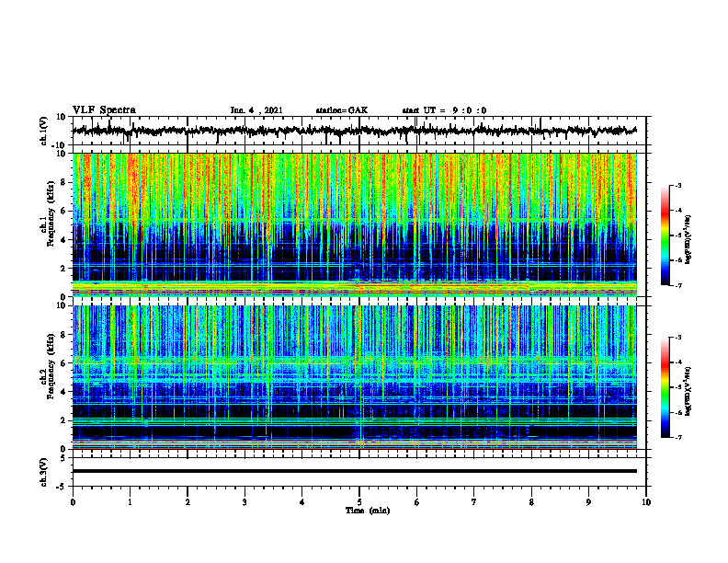Click time axis tick label "9"
Screen dimensions: 728x563
(x=588, y=502)
